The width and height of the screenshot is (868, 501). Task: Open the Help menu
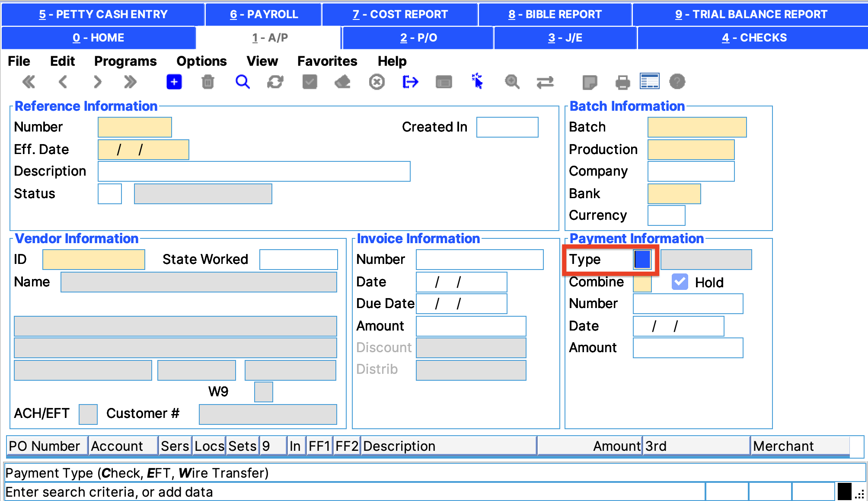click(392, 61)
